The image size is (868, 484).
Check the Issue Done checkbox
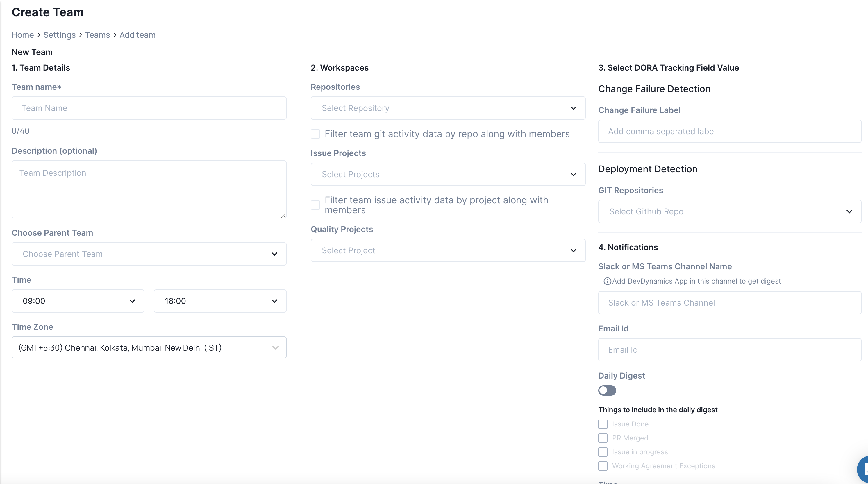(x=603, y=424)
